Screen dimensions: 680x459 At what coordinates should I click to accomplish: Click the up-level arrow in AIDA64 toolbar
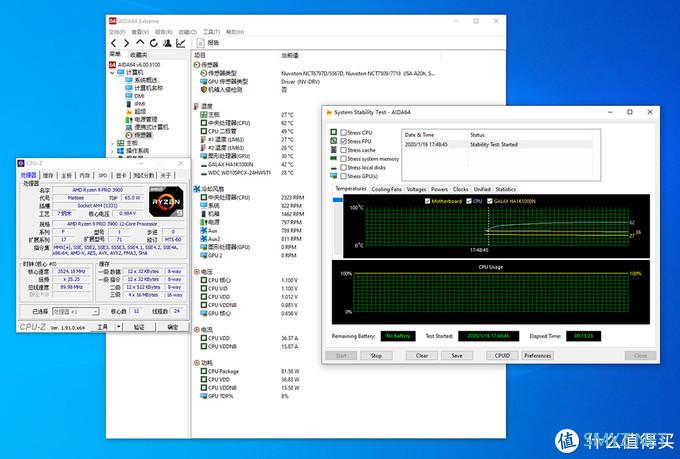click(x=140, y=43)
